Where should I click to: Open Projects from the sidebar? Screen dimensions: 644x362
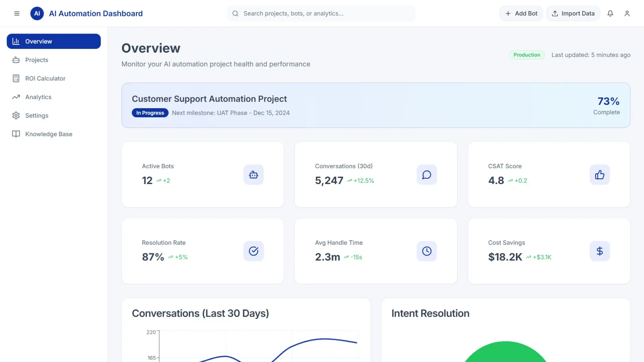[x=54, y=60]
